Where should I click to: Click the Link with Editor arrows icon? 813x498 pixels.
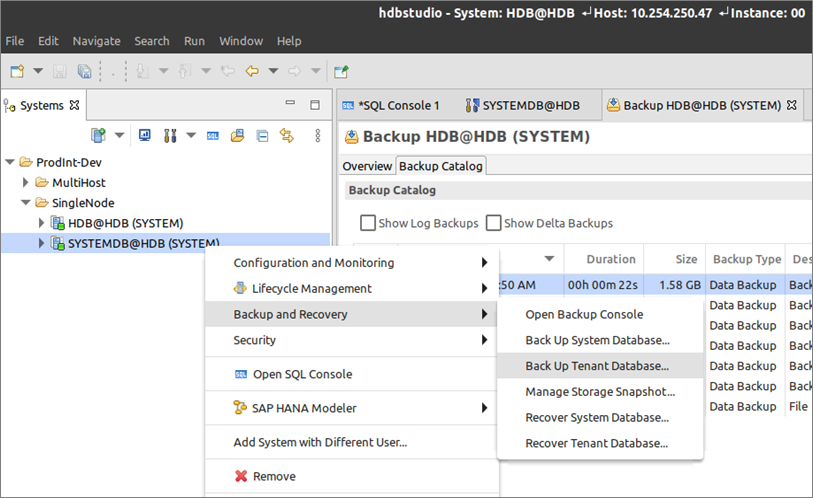[287, 135]
